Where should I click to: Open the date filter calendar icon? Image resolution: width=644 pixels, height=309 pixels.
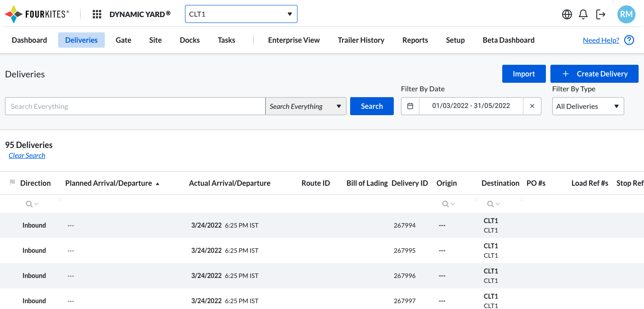pyautogui.click(x=410, y=106)
